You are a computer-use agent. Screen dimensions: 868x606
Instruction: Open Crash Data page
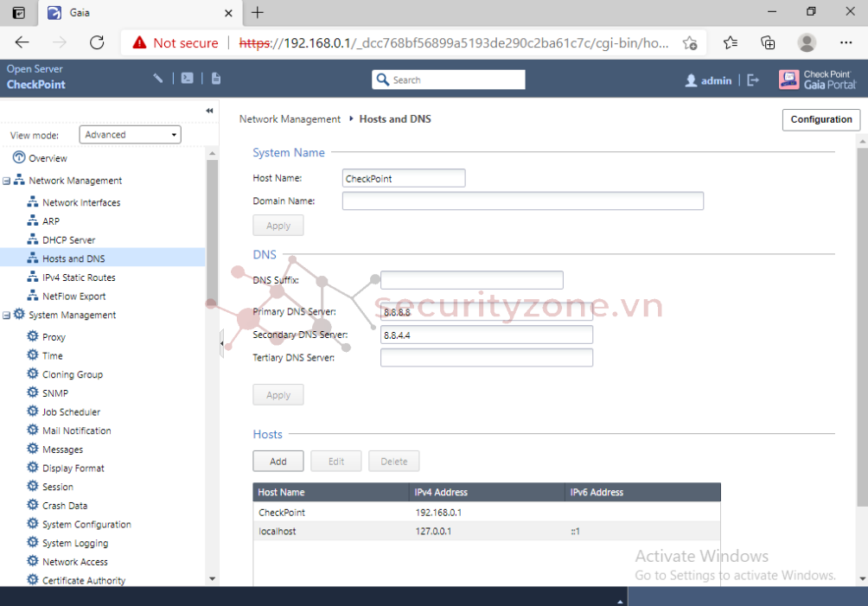[65, 506]
